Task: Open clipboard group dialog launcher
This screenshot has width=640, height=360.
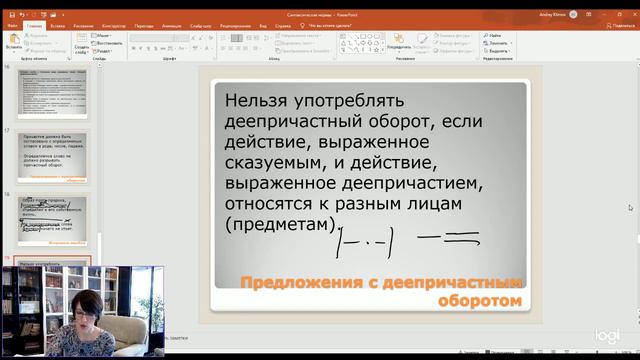Action: pos(69,59)
